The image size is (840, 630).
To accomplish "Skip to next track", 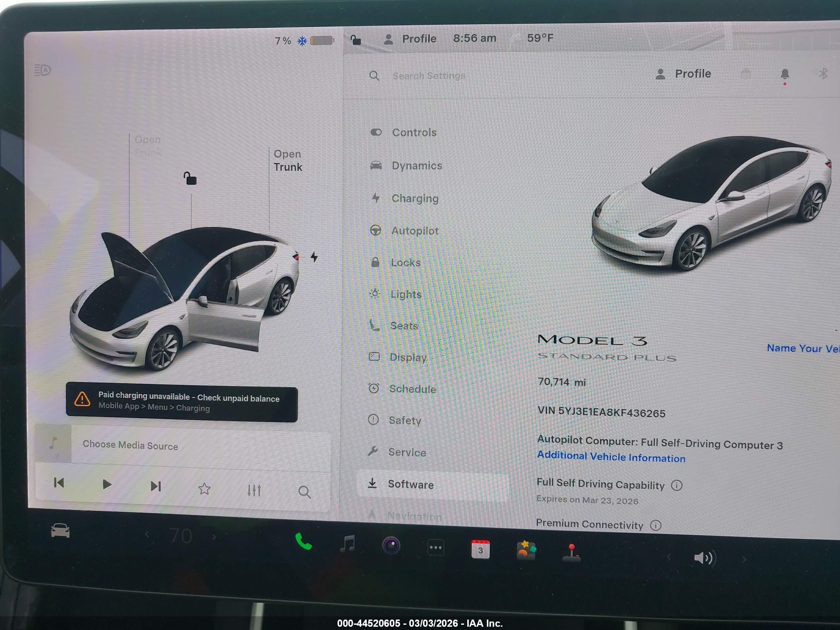I will (x=156, y=486).
